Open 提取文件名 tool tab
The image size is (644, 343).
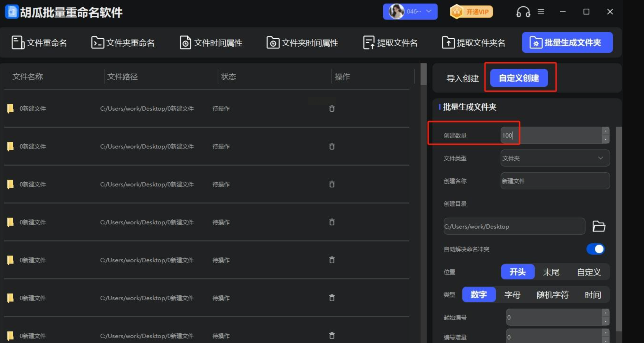coord(390,43)
